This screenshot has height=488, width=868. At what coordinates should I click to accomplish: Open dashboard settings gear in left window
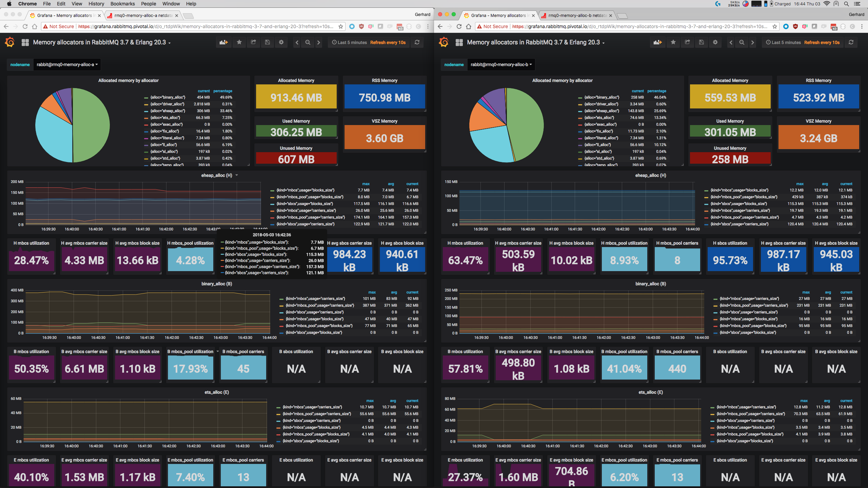[x=281, y=42]
